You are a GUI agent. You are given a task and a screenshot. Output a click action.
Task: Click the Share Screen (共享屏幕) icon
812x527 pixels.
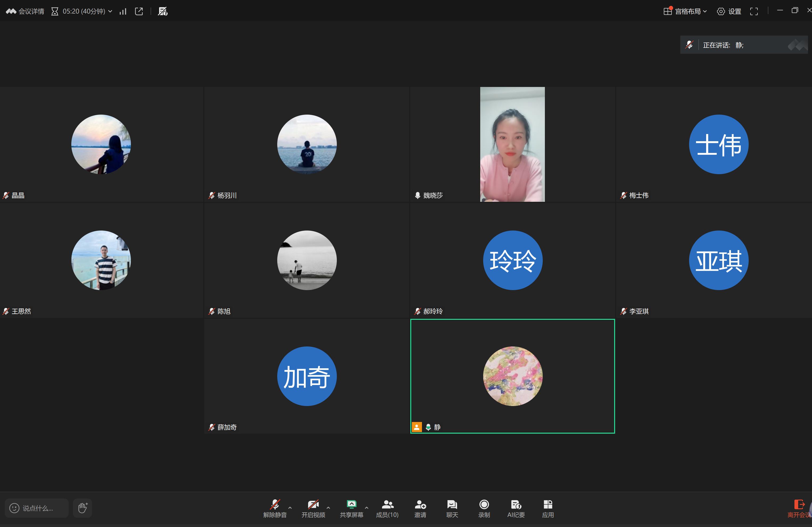(351, 504)
